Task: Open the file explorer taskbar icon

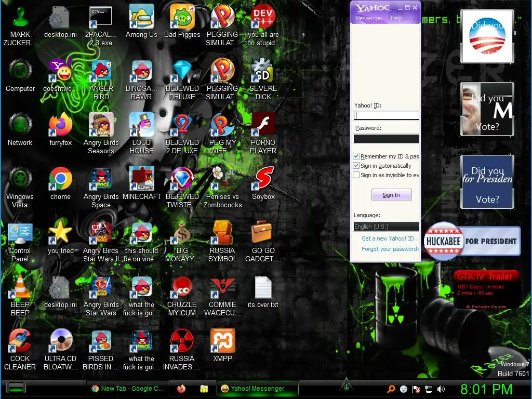Action: tap(204, 389)
